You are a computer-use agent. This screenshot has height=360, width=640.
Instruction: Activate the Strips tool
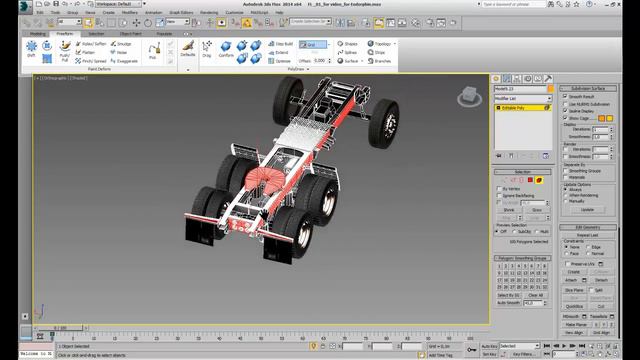[376, 52]
